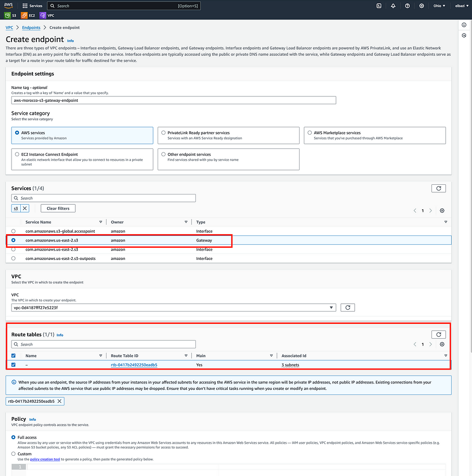Sort Route tables by Name column
The height and width of the screenshot is (476, 472).
pos(100,356)
